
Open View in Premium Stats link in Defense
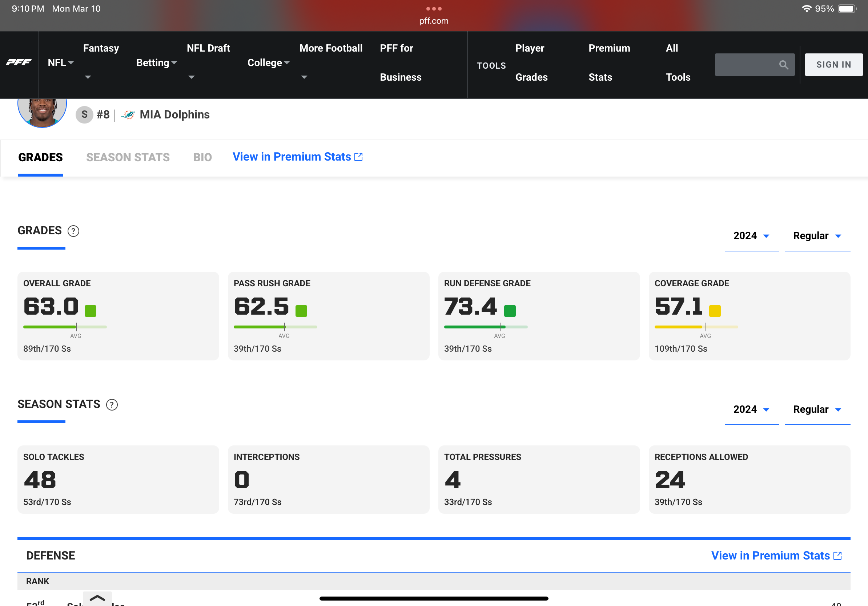coord(776,556)
